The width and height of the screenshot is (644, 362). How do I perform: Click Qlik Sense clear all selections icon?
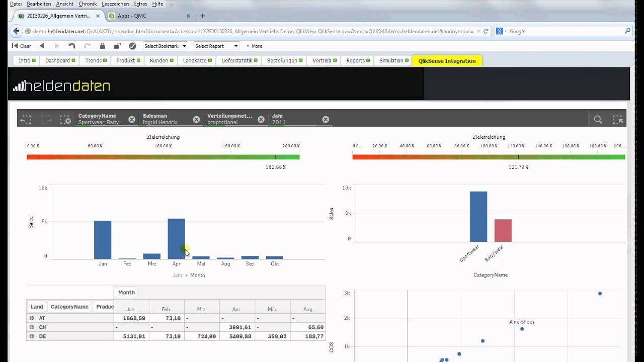pyautogui.click(x=65, y=119)
